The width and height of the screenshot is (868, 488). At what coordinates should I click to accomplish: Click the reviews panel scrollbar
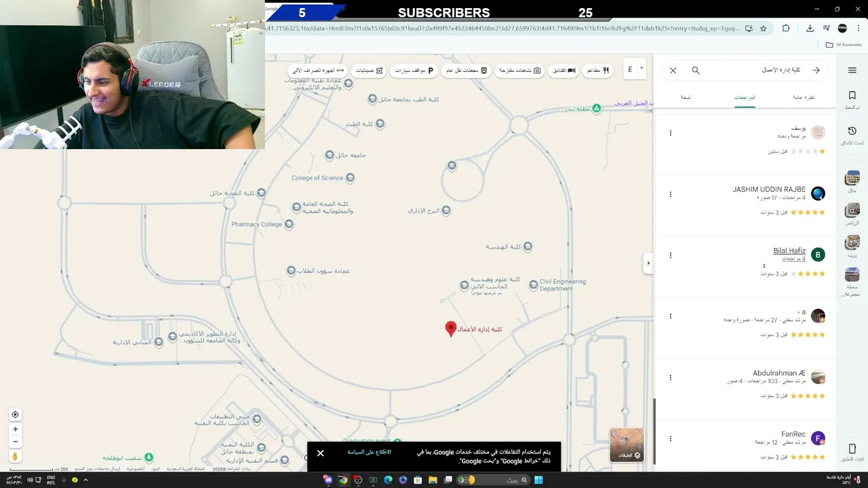click(x=654, y=431)
